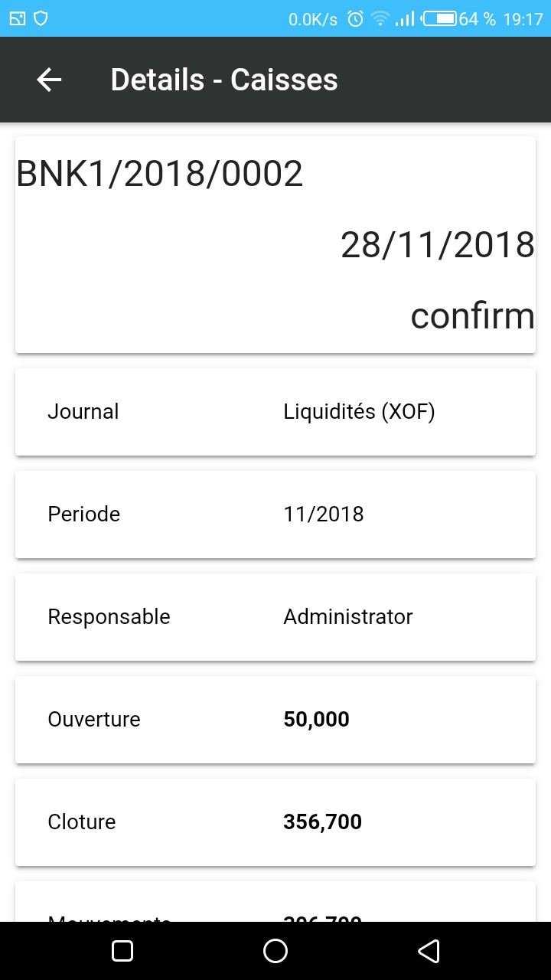
Task: Select the Responsable Administrator row
Action: 275,617
